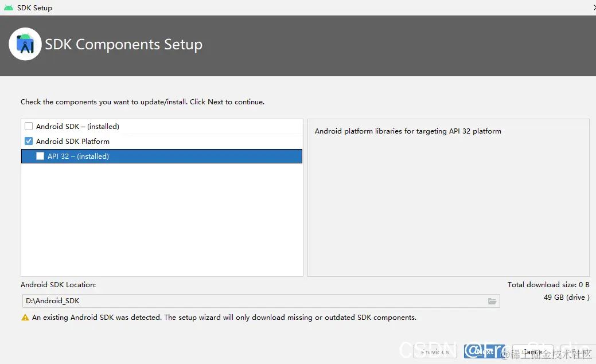Click the 'Check the components you want' instruction text
Screen dimensions: 596x364
pos(142,102)
